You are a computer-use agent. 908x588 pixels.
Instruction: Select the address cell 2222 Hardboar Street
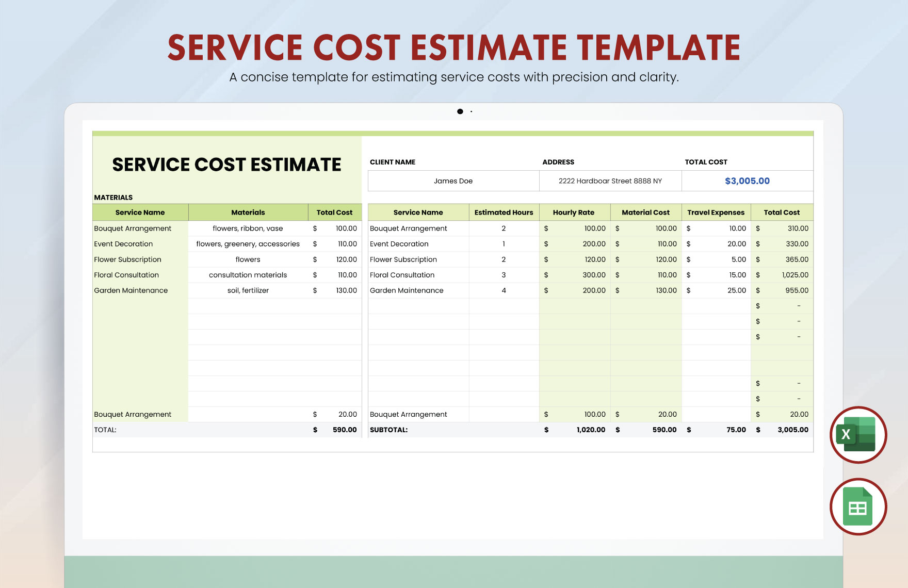tap(610, 181)
